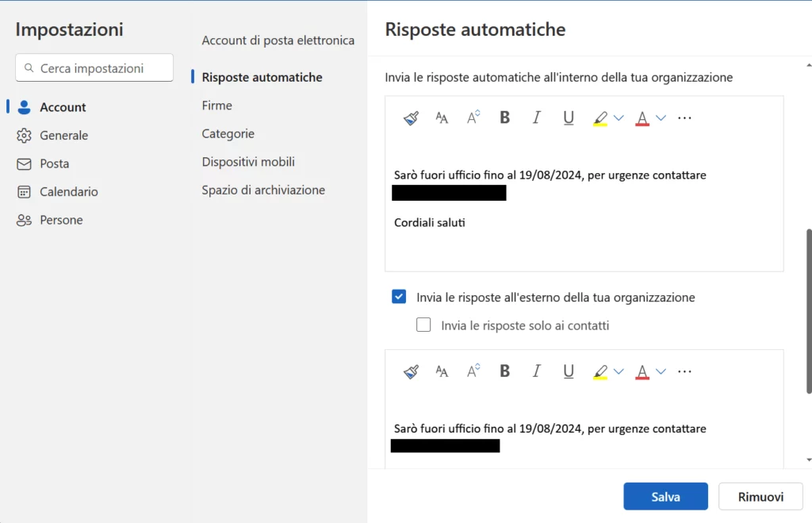Image resolution: width=812 pixels, height=523 pixels.
Task: Open the Categorie settings section
Action: coord(228,133)
